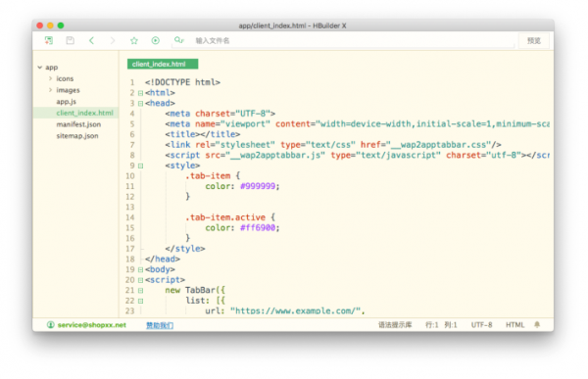The height and width of the screenshot is (379, 588).
Task: Click the .tab-item.active selector on line 14
Action: click(225, 217)
